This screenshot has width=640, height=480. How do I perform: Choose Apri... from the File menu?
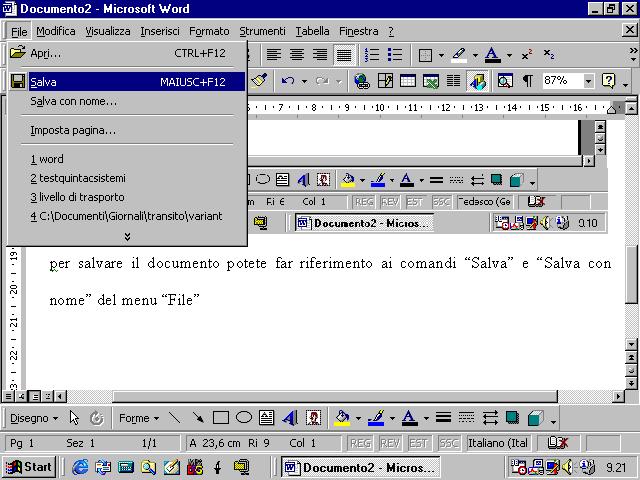pos(127,53)
